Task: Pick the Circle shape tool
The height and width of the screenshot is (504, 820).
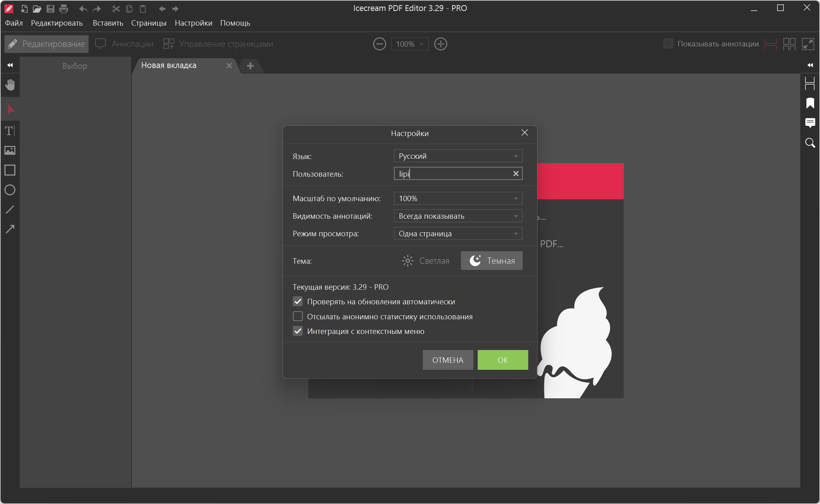Action: (x=10, y=190)
